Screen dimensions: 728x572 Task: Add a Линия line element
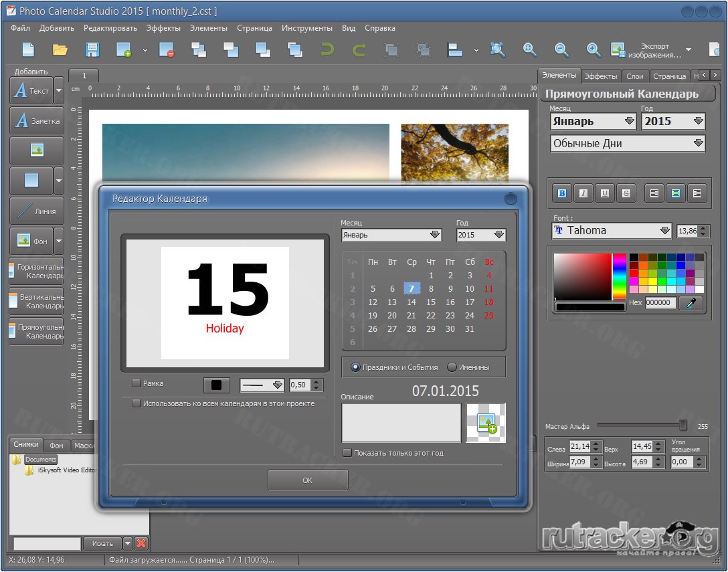click(x=37, y=211)
